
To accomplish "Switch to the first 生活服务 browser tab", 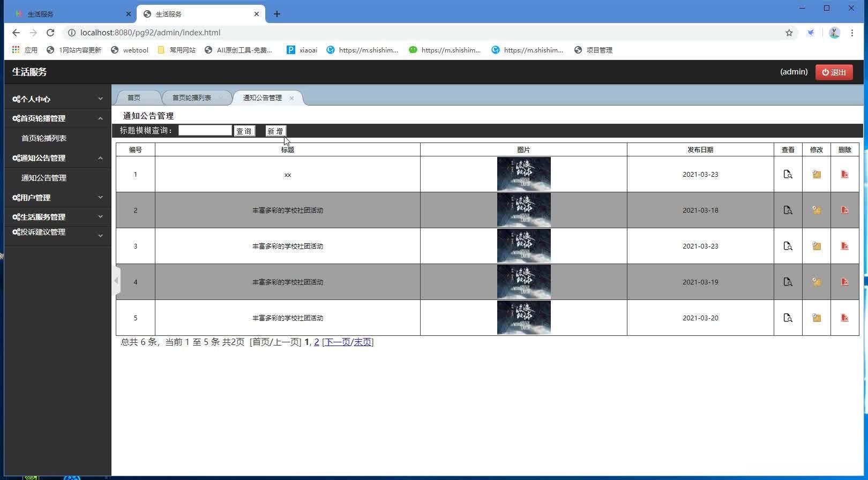I will [x=70, y=14].
